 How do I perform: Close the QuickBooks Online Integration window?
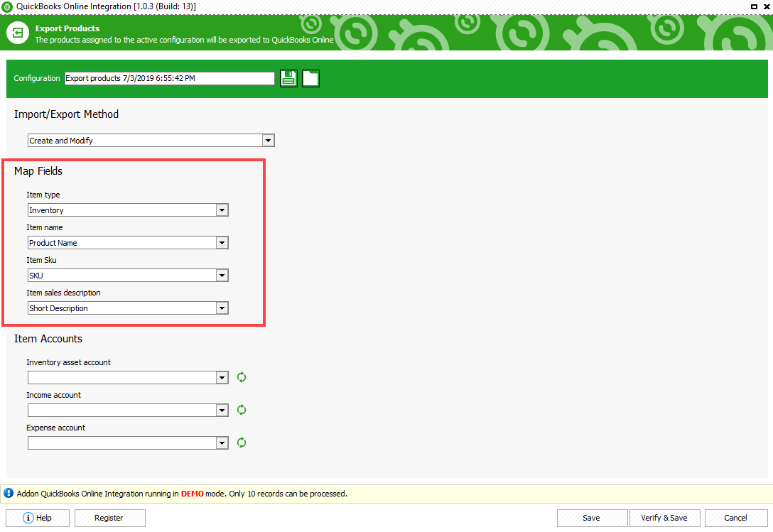767,6
